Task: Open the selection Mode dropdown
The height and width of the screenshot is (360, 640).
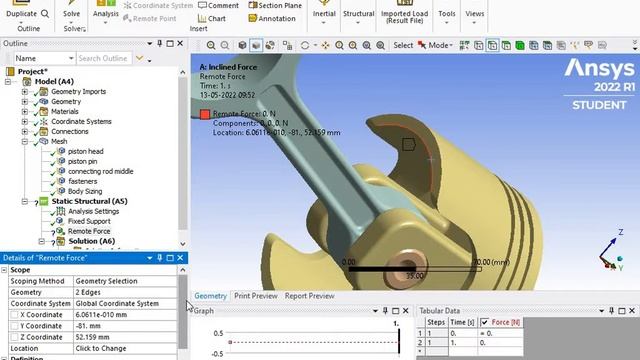Action: click(436, 45)
